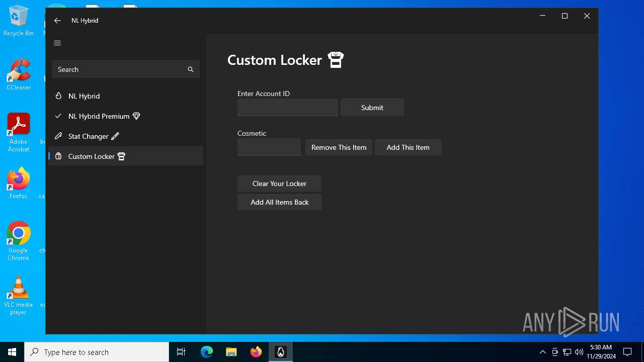
Task: Open the clock showing 5:30 AM
Action: (x=601, y=352)
